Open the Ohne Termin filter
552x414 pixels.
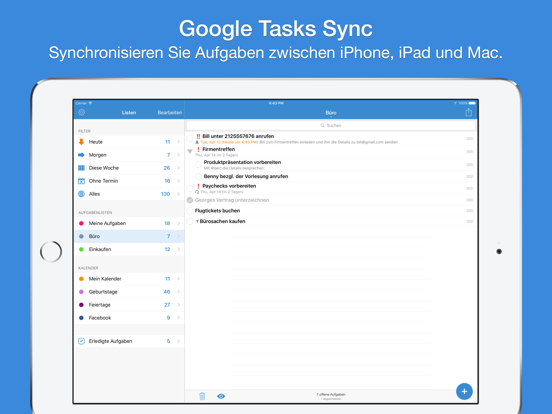[129, 181]
